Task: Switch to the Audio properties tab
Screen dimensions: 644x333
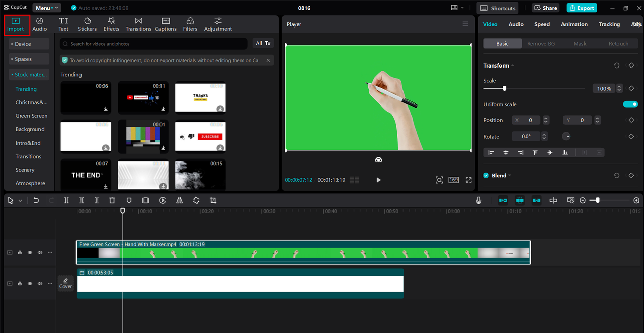Action: tap(516, 24)
